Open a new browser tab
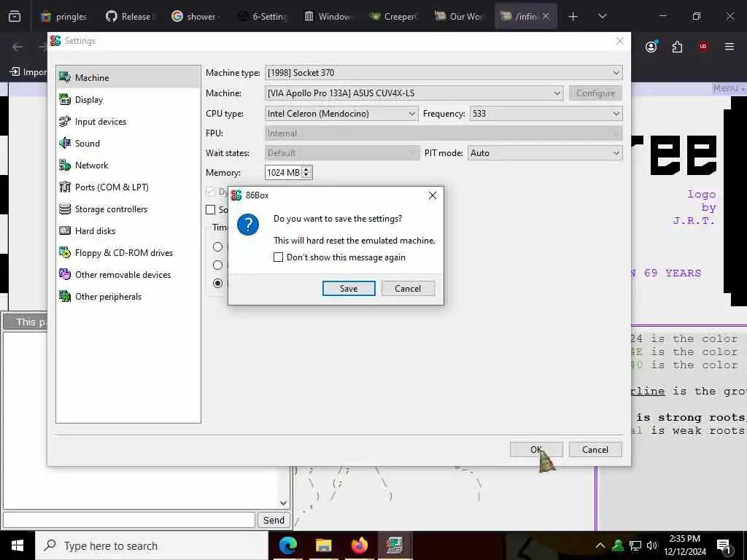 pyautogui.click(x=573, y=17)
